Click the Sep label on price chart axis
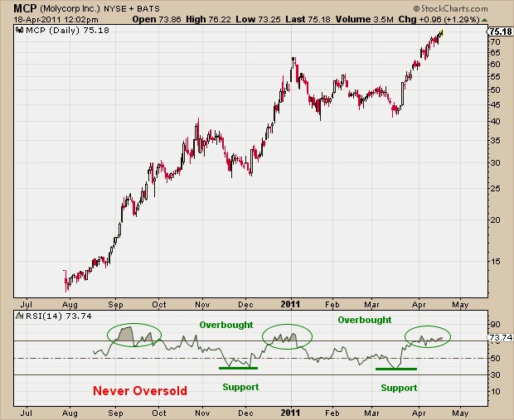The image size is (514, 420). point(115,305)
